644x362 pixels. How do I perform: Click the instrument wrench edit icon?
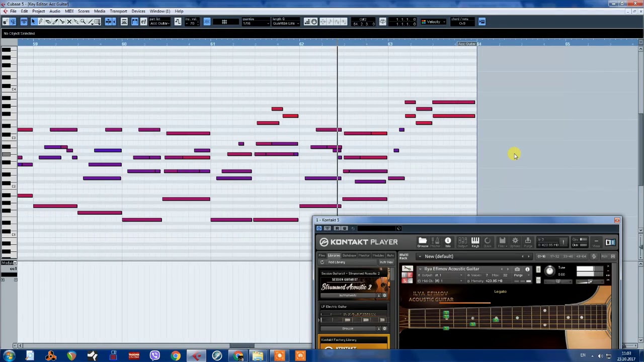(x=407, y=269)
